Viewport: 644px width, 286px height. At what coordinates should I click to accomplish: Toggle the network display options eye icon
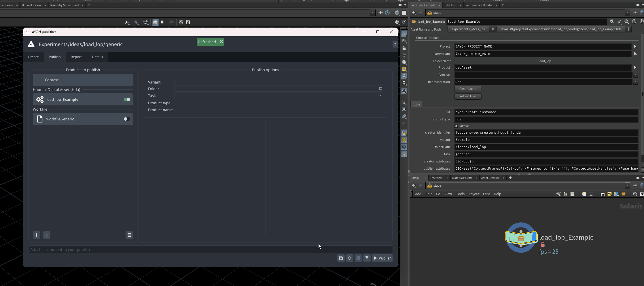click(642, 194)
